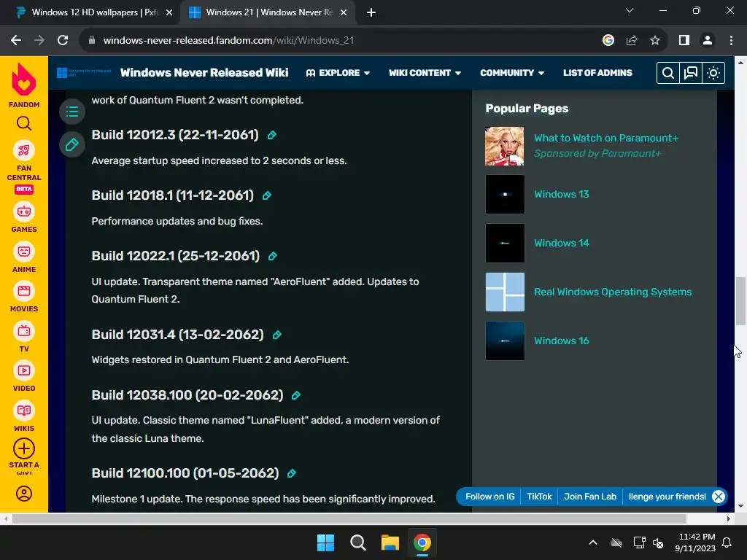Viewport: 747px width, 560px height.
Task: Open the notification bell in taskbar
Action: pos(727,542)
